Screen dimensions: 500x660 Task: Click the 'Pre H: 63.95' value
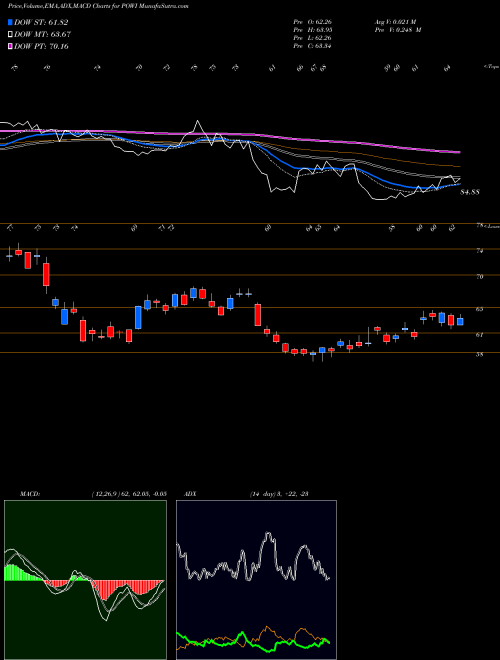313,30
